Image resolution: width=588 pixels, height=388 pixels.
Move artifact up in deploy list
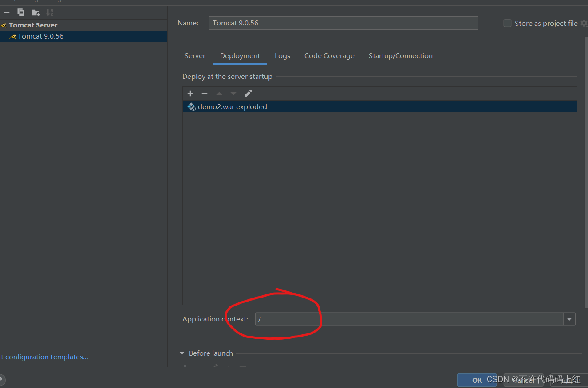coord(219,94)
